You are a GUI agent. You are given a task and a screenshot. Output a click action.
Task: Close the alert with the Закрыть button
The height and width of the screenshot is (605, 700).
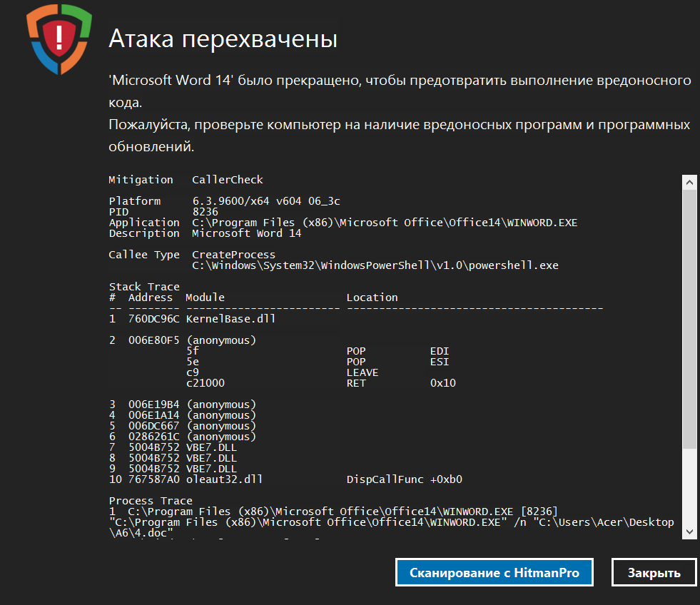[x=654, y=572]
